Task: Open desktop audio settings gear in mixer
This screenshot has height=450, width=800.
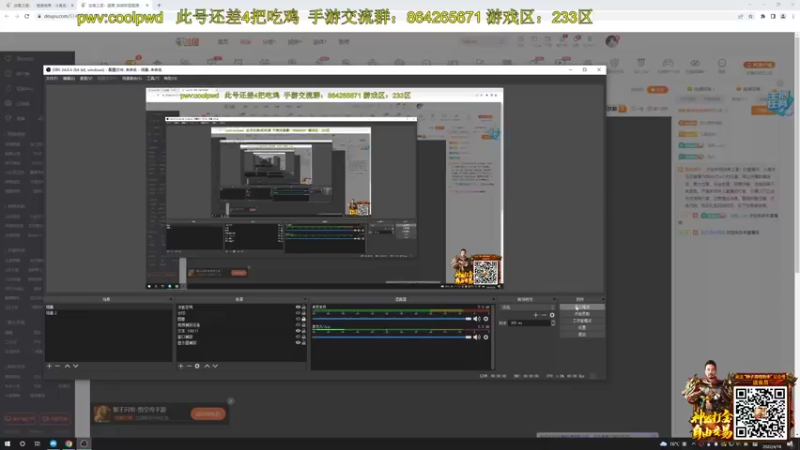Action: pyautogui.click(x=486, y=319)
